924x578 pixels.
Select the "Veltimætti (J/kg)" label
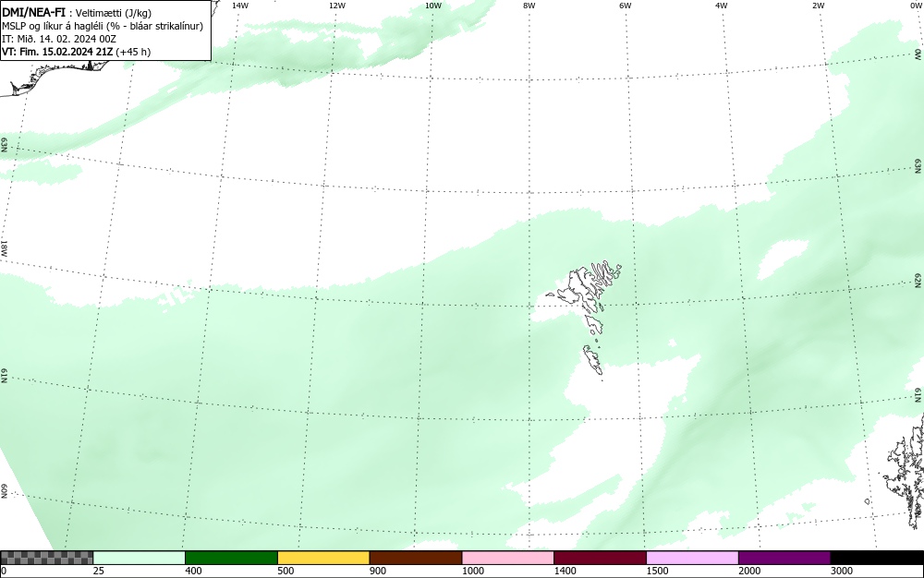coord(113,13)
